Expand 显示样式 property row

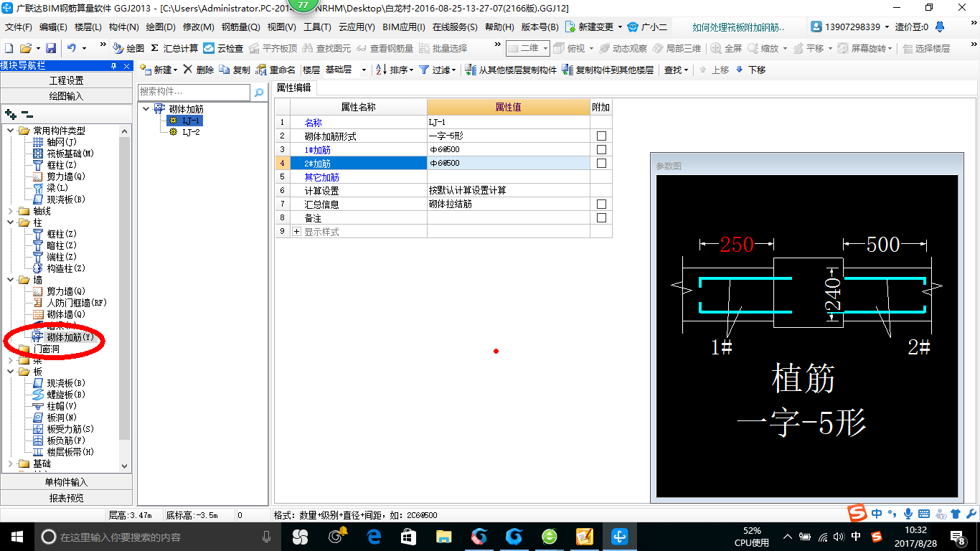(x=297, y=232)
